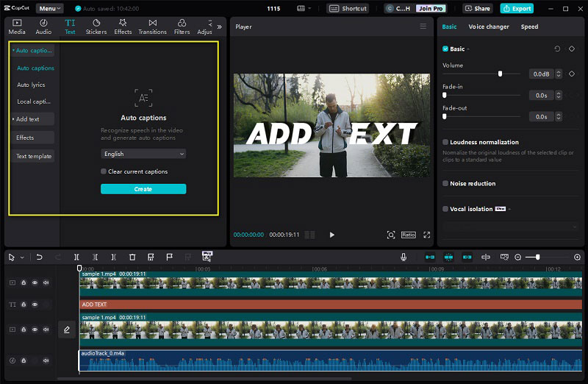The width and height of the screenshot is (588, 384).
Task: Switch to the Speed tab
Action: coord(529,26)
